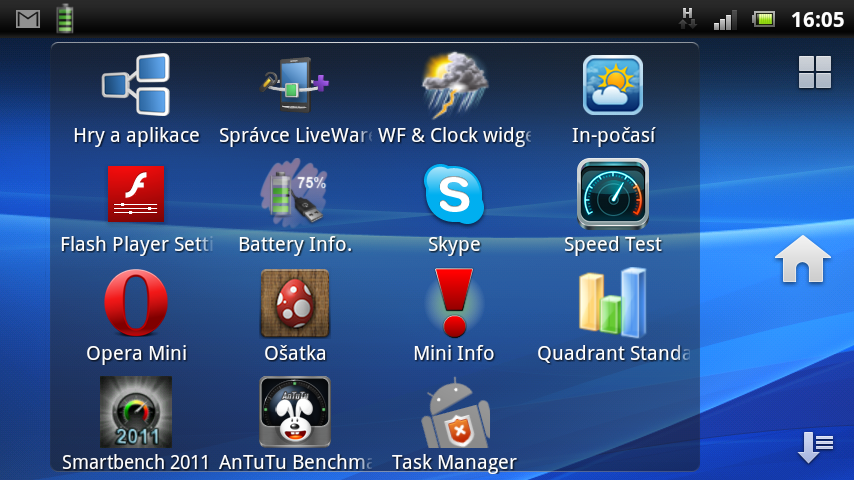Tap the 16:05 clock

click(x=817, y=20)
